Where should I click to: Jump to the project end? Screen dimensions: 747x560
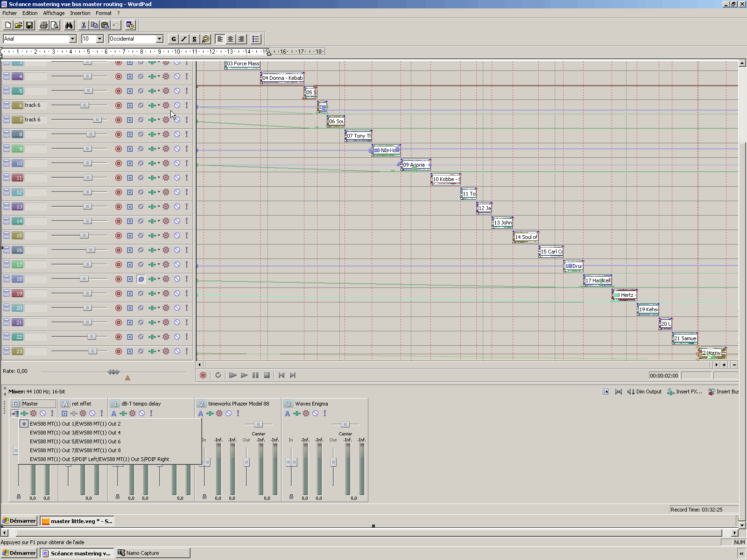pyautogui.click(x=293, y=375)
